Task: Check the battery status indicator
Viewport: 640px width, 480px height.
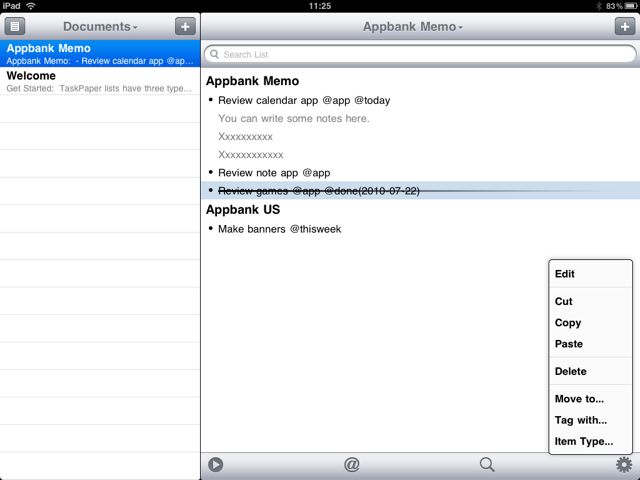Action: pyautogui.click(x=630, y=6)
